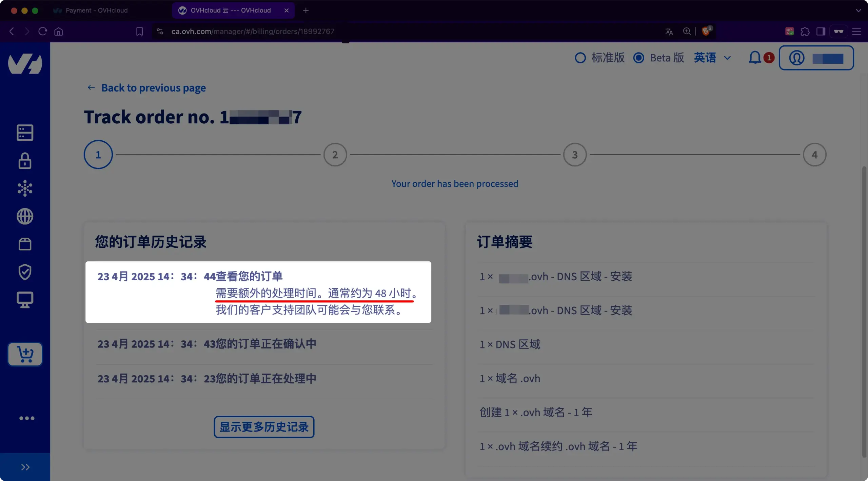Image resolution: width=868 pixels, height=481 pixels.
Task: Open the private glasses icon button
Action: (839, 32)
